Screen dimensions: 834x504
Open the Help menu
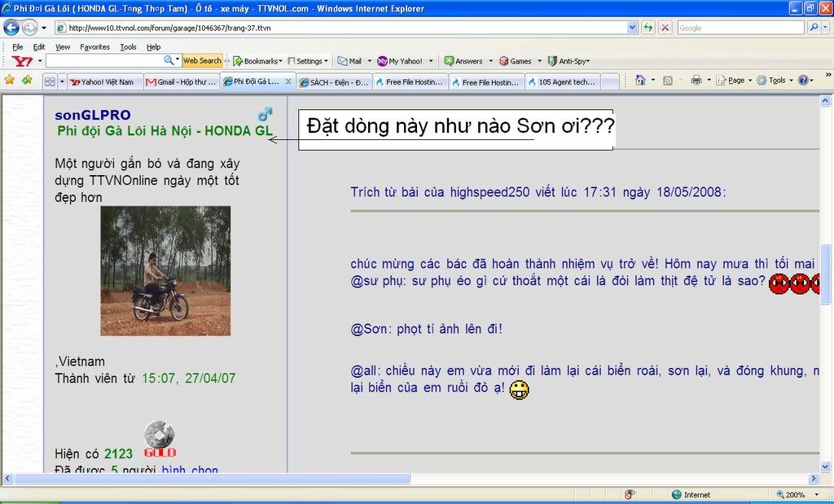click(x=153, y=46)
